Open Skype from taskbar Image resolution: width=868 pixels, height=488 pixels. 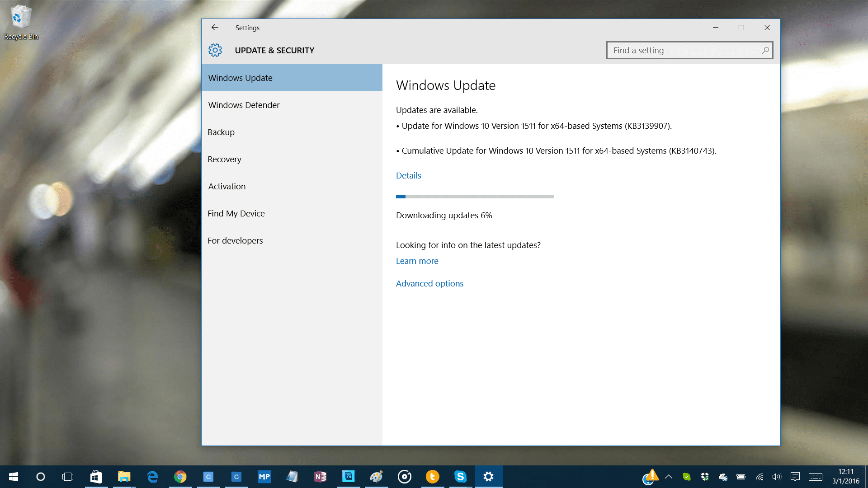click(460, 477)
